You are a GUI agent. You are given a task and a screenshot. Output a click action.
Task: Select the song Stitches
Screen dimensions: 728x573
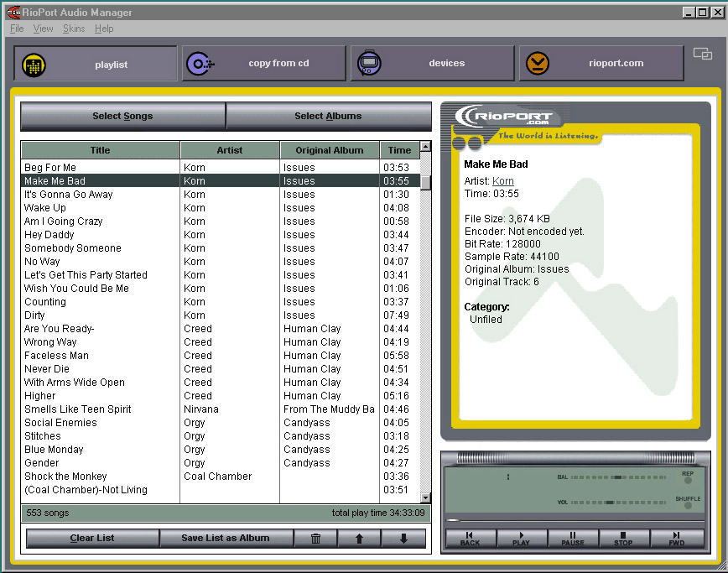(221, 436)
